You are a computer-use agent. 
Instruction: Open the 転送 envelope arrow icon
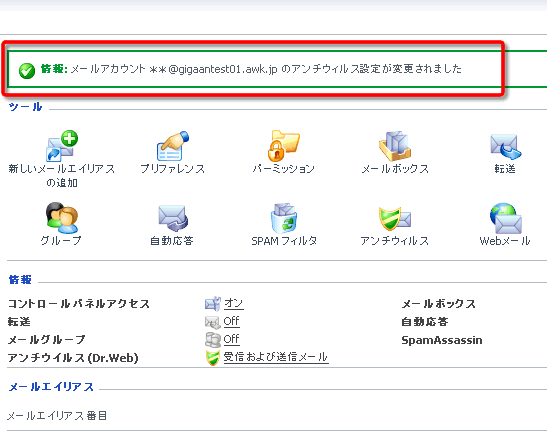point(505,147)
